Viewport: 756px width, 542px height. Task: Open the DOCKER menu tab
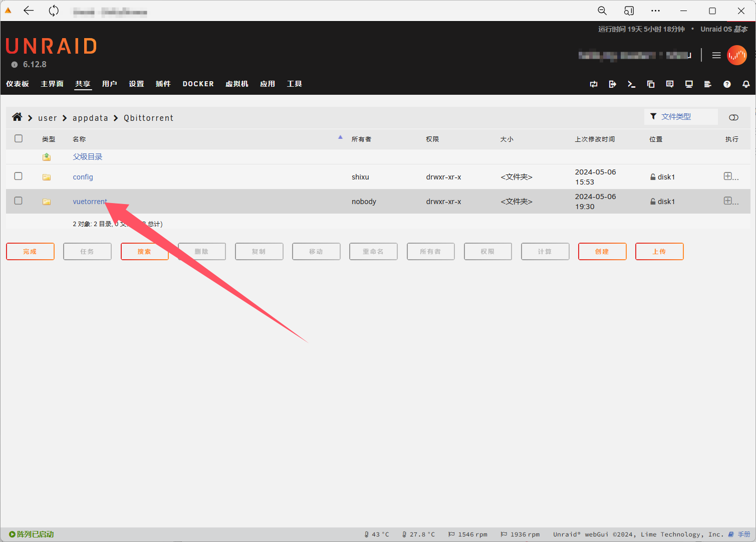(198, 84)
